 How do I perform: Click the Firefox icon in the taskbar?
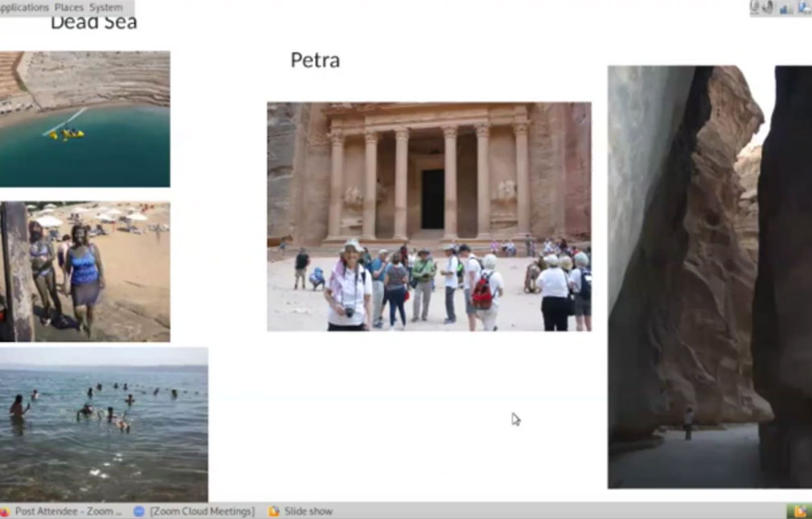(5, 511)
